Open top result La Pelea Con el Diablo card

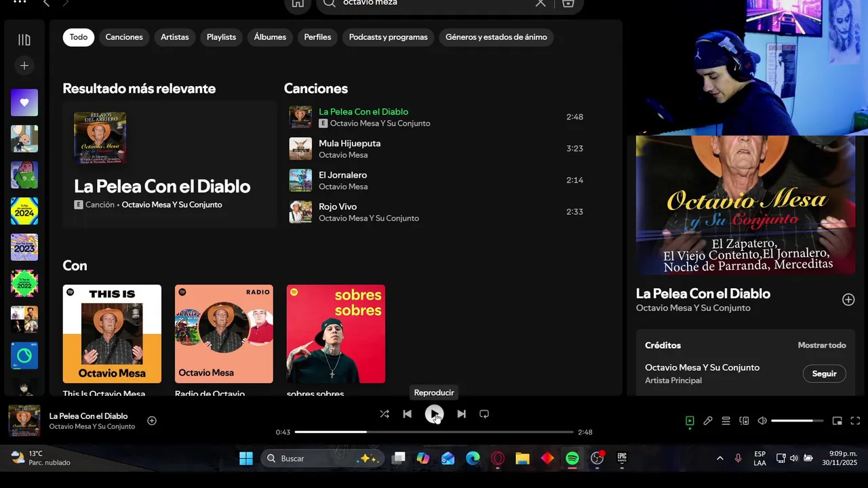coord(170,164)
